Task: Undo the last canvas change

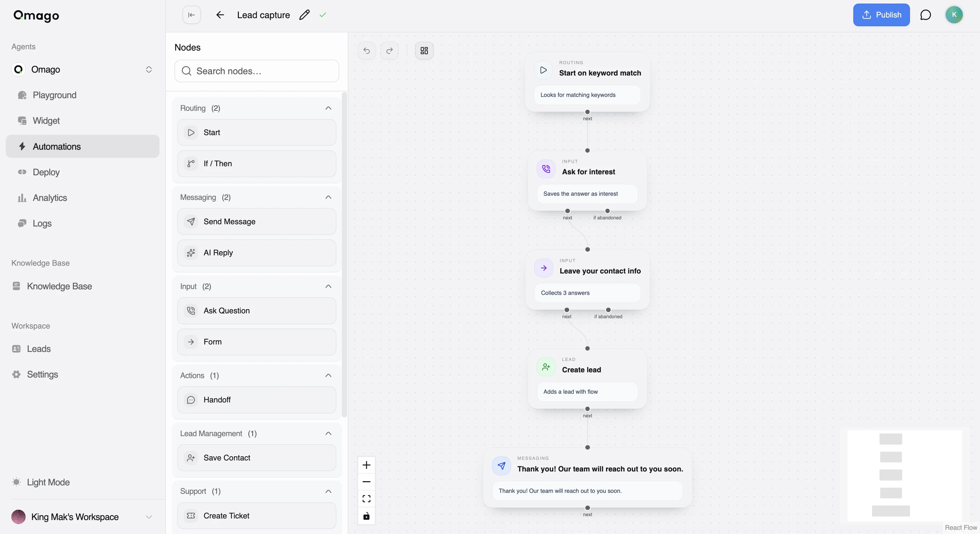Action: click(x=366, y=51)
